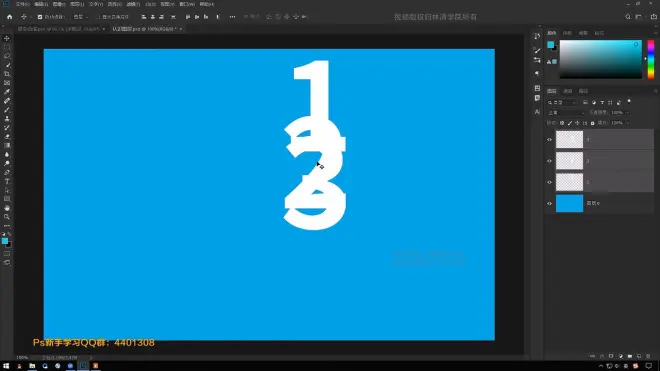Open the Image menu
The height and width of the screenshot is (371, 660).
(x=59, y=4)
